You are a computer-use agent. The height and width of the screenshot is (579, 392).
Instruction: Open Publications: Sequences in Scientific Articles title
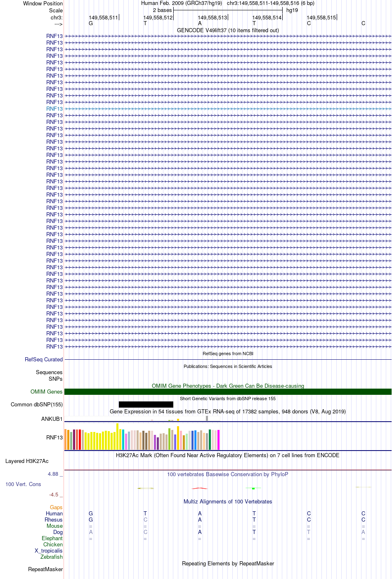tap(228, 366)
